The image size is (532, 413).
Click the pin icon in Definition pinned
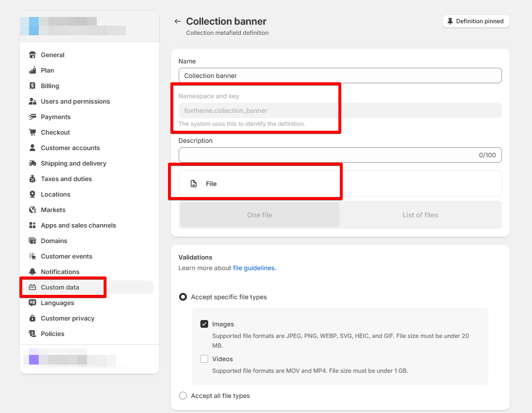tap(450, 21)
